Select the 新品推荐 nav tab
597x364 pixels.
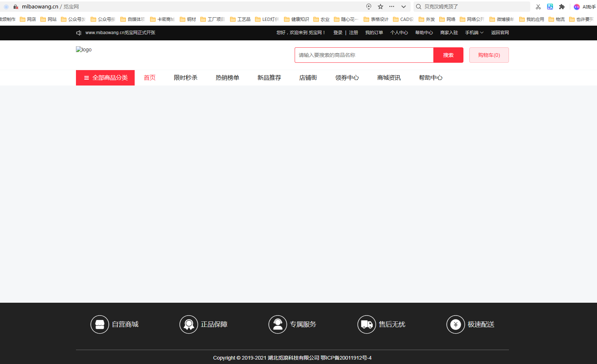tap(269, 78)
